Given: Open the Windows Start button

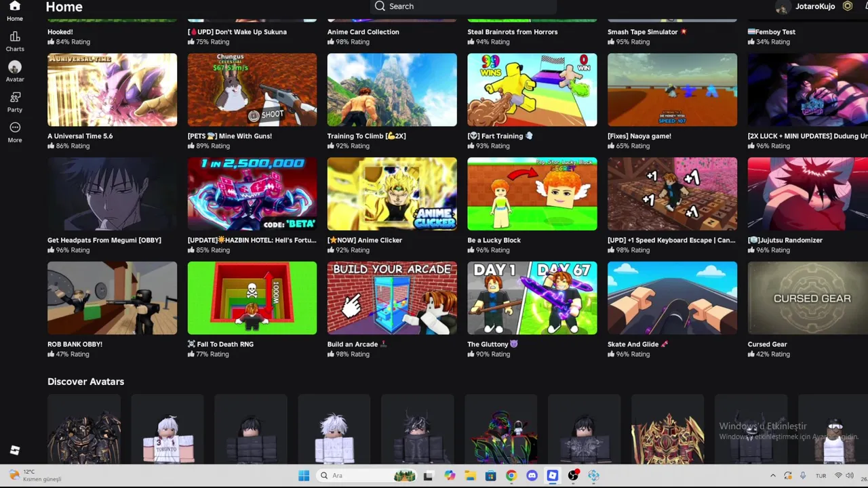Looking at the screenshot, I should pyautogui.click(x=304, y=476).
